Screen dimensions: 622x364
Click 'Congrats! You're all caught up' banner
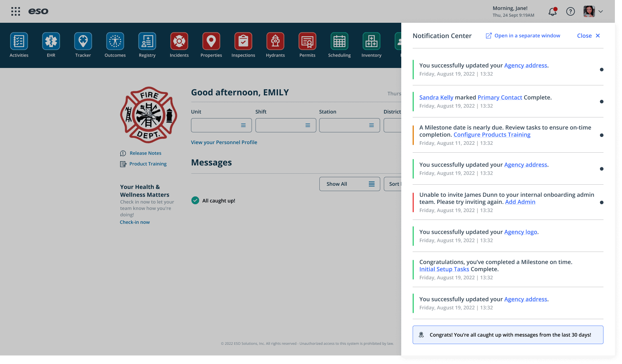pos(508,335)
